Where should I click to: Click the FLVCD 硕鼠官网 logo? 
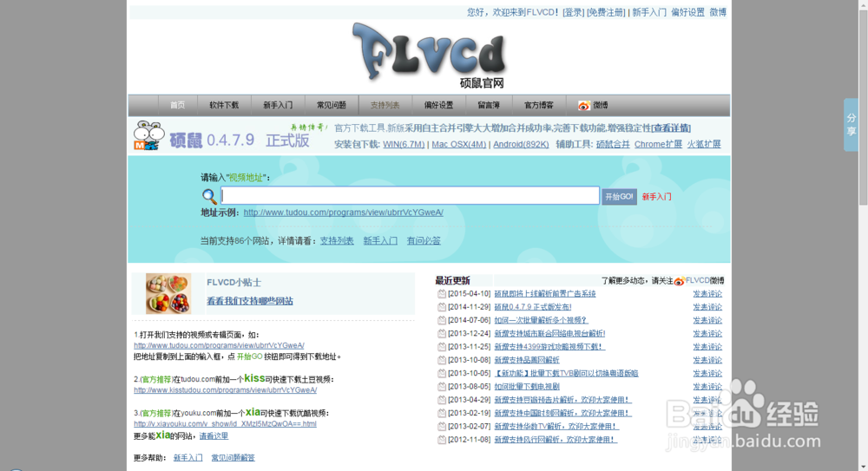[x=430, y=56]
